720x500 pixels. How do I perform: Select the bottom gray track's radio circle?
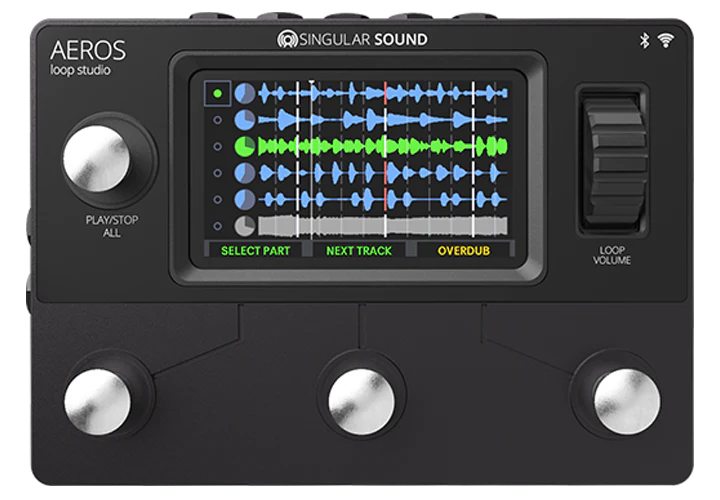coord(217,225)
